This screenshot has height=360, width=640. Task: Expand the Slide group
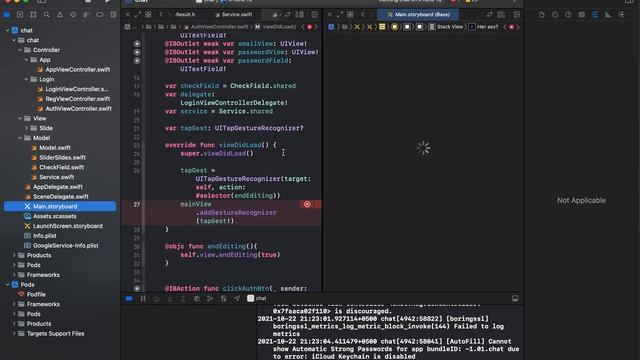click(x=27, y=128)
